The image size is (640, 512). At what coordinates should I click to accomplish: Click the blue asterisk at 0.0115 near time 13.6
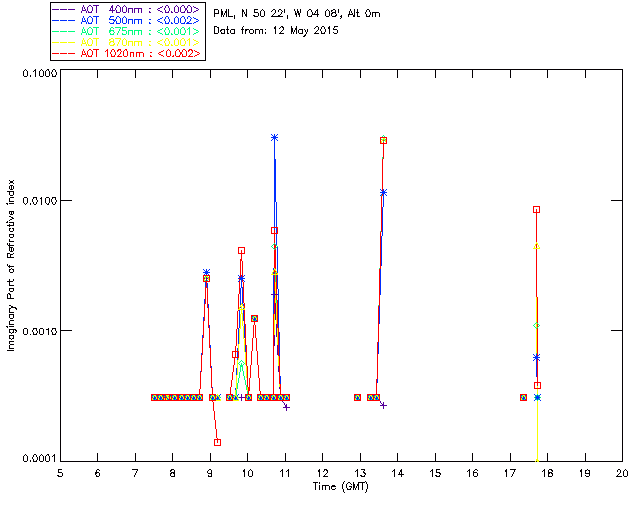tap(383, 192)
